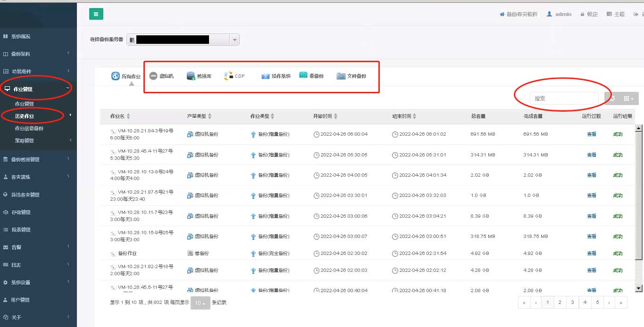This screenshot has height=327, width=644.
Task: Open the backup server selection dropdown
Action: coord(234,40)
